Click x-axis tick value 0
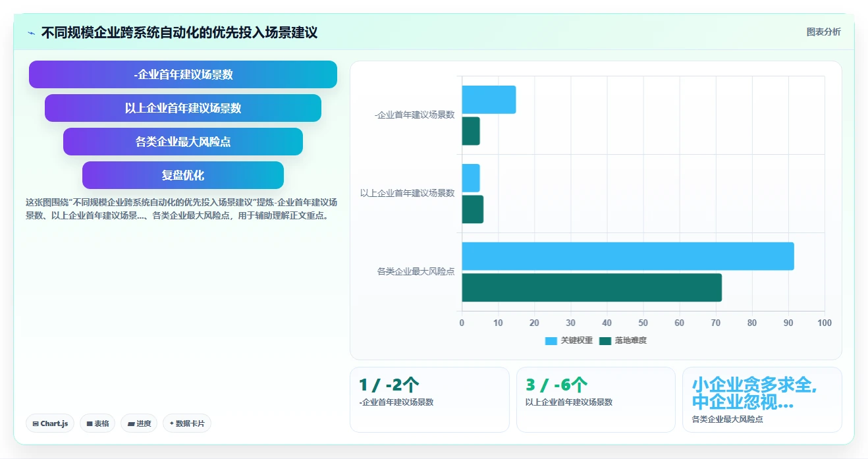The height and width of the screenshot is (459, 868). (x=462, y=323)
